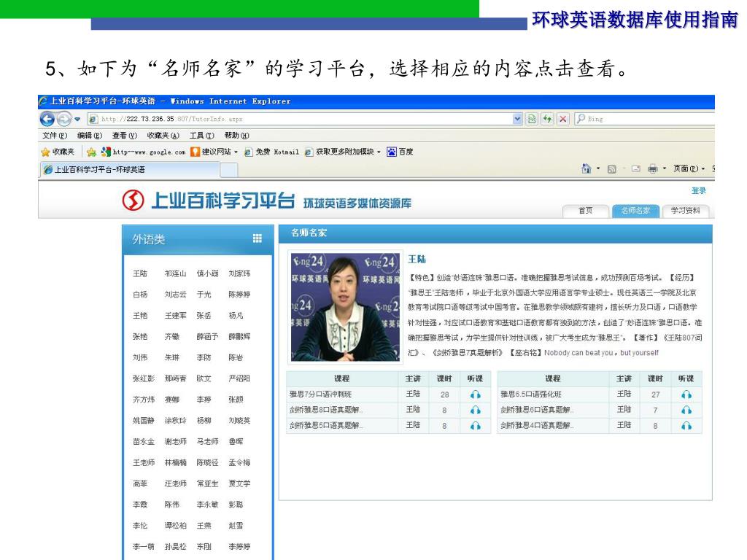Stop loading with the red X icon
Viewport: 747px width, 560px height.
click(563, 119)
